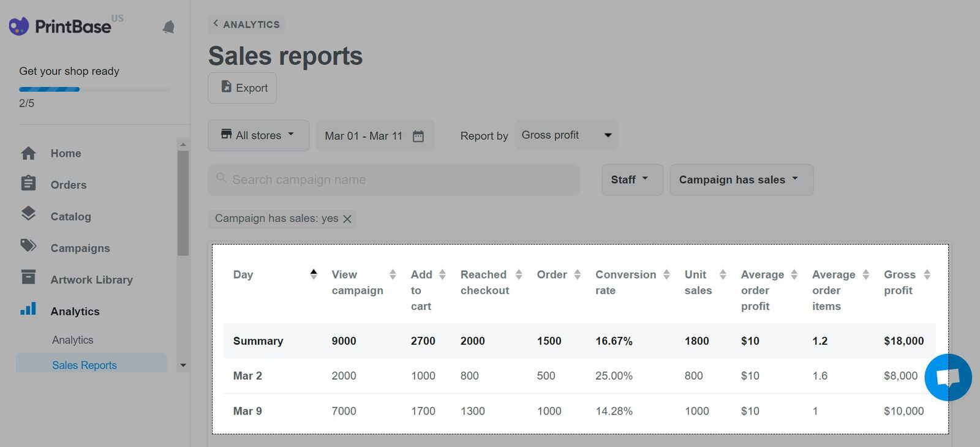Click 'Get your shop ready' text
Image resolution: width=980 pixels, height=447 pixels.
[x=69, y=71]
